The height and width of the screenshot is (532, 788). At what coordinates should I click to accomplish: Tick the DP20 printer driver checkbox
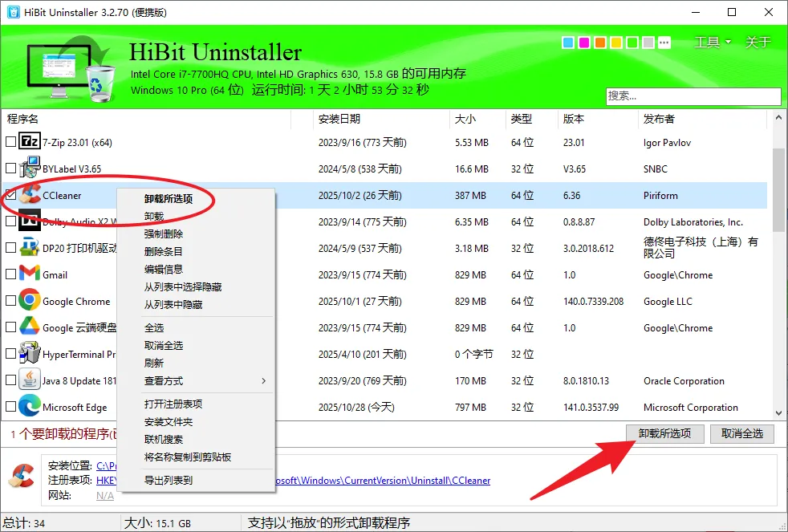pyautogui.click(x=10, y=248)
